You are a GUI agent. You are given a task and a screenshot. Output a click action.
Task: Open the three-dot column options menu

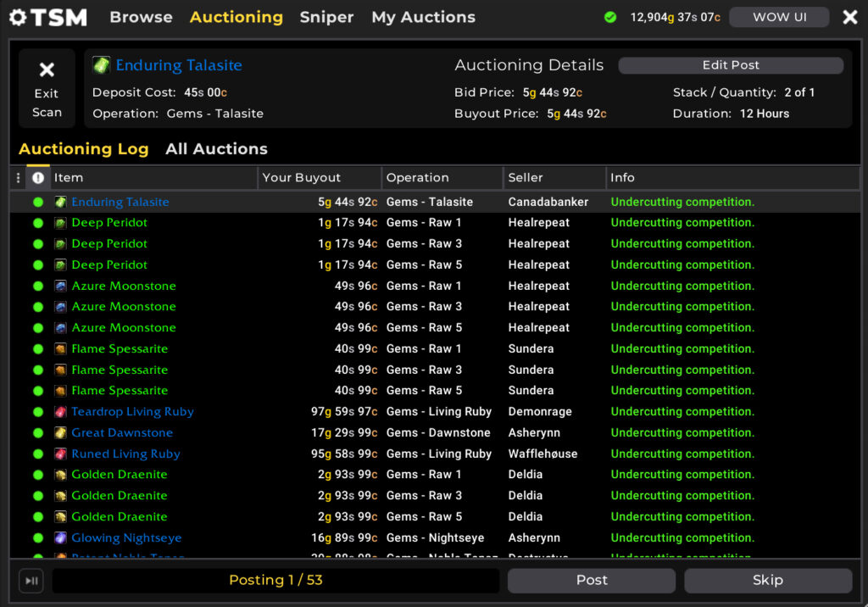pos(16,177)
